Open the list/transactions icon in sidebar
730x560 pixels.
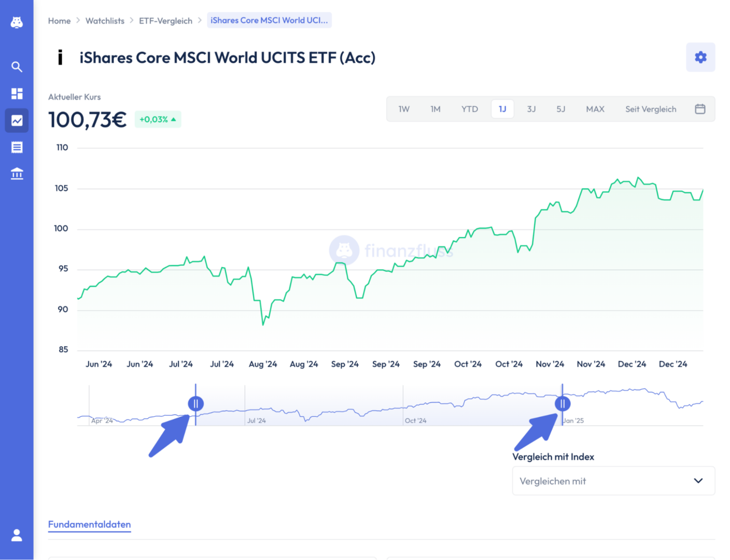click(x=17, y=147)
